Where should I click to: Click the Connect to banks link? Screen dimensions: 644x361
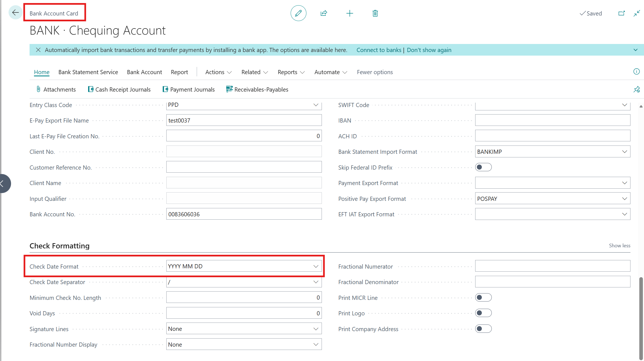pos(378,50)
